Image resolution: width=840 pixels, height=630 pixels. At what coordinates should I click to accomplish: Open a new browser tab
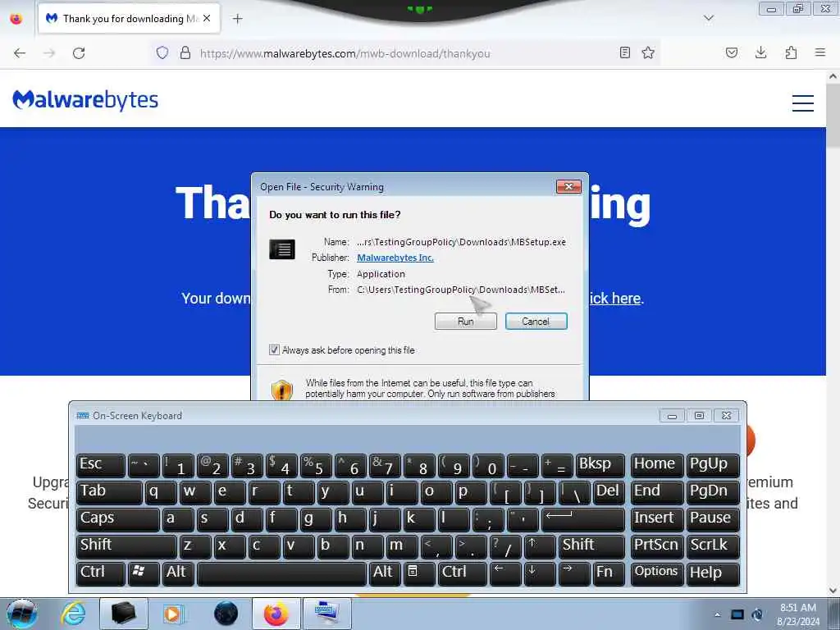[x=237, y=19]
